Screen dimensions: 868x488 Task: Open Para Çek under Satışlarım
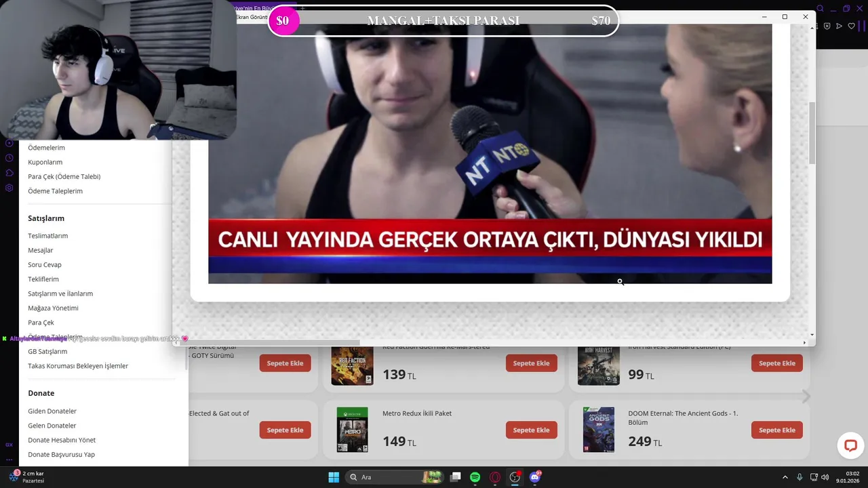tap(41, 323)
